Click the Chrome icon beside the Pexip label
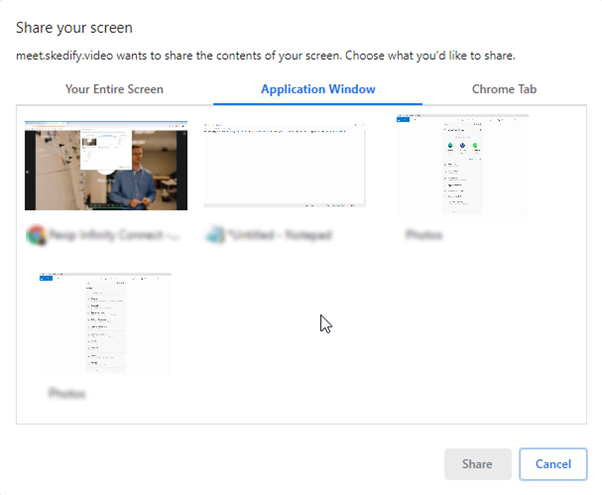Viewport: 602px width, 495px height. (x=36, y=235)
